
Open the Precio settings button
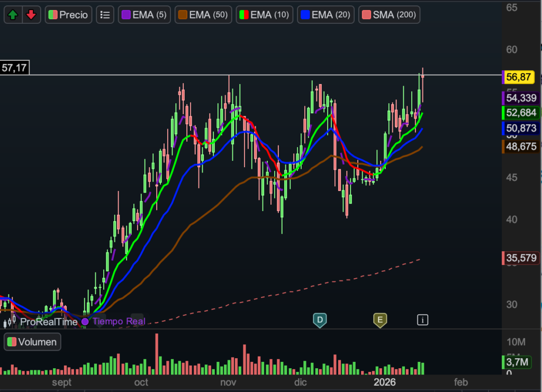[69, 15]
